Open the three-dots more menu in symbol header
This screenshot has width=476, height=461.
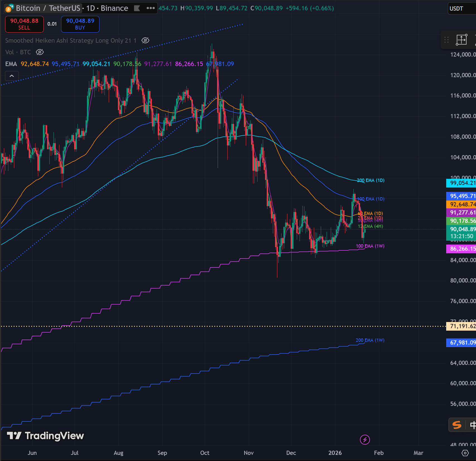click(150, 8)
